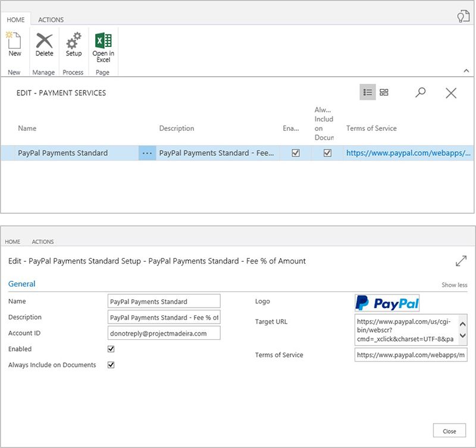Screen dimensions: 476x448
Task: Toggle Enabled checkbox in the list row
Action: (x=295, y=153)
